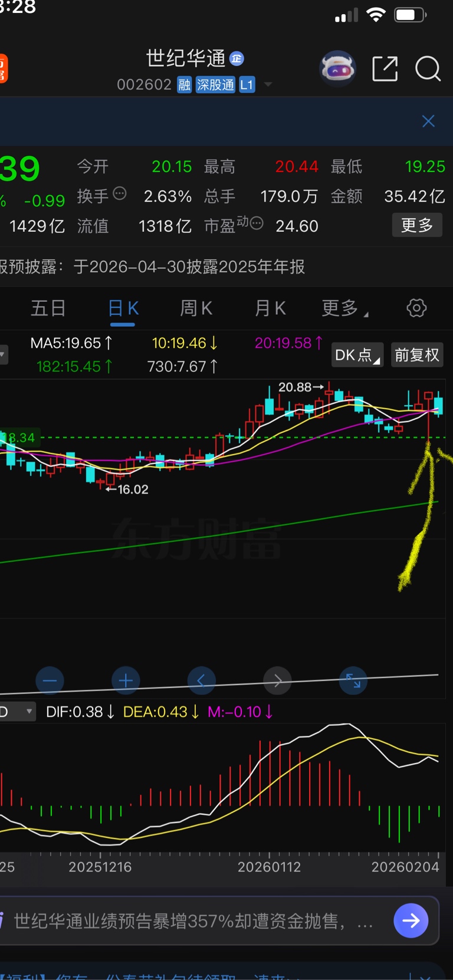Tap the 730:7.67 moving average value
Viewport: 453px width, 980px height.
pos(182,367)
